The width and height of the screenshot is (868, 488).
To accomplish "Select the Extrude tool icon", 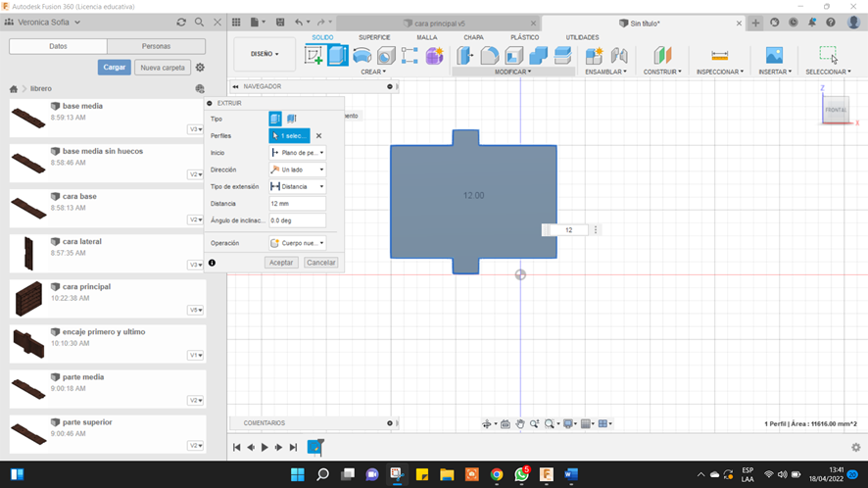I will pyautogui.click(x=338, y=56).
